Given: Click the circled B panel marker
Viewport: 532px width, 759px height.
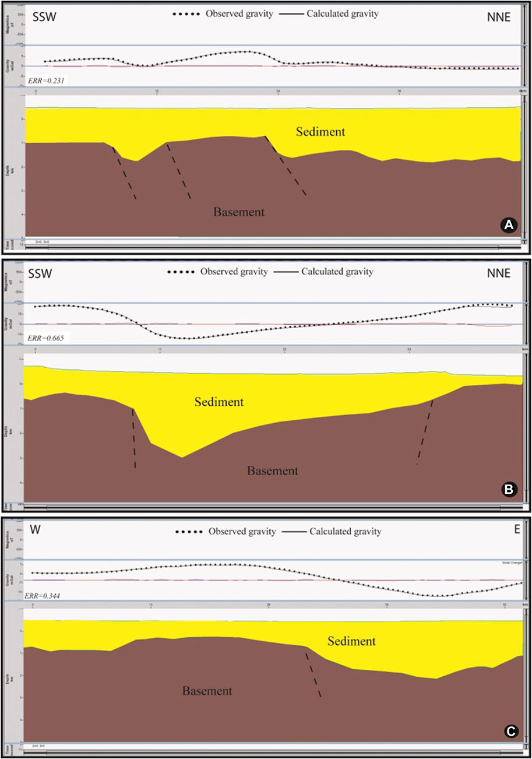Looking at the screenshot, I should (509, 489).
